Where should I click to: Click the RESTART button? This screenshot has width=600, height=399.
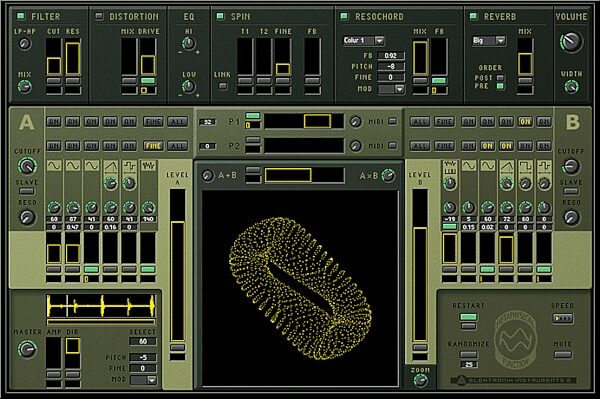coord(468,317)
